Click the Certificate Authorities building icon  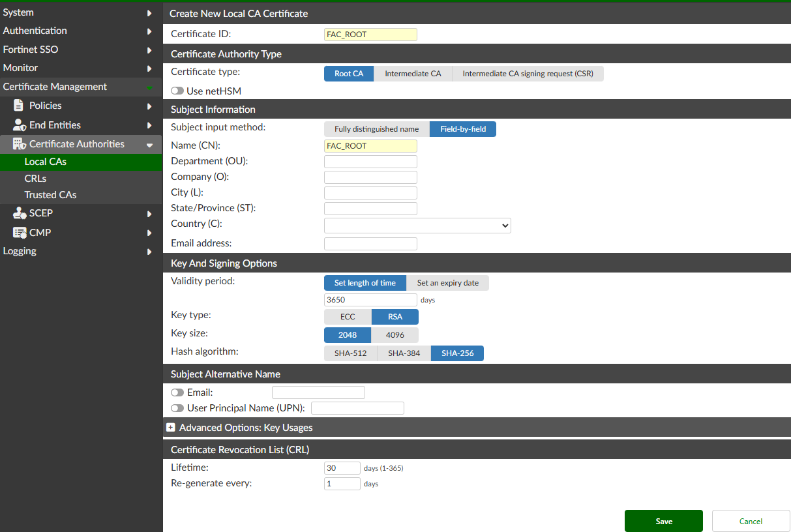19,144
